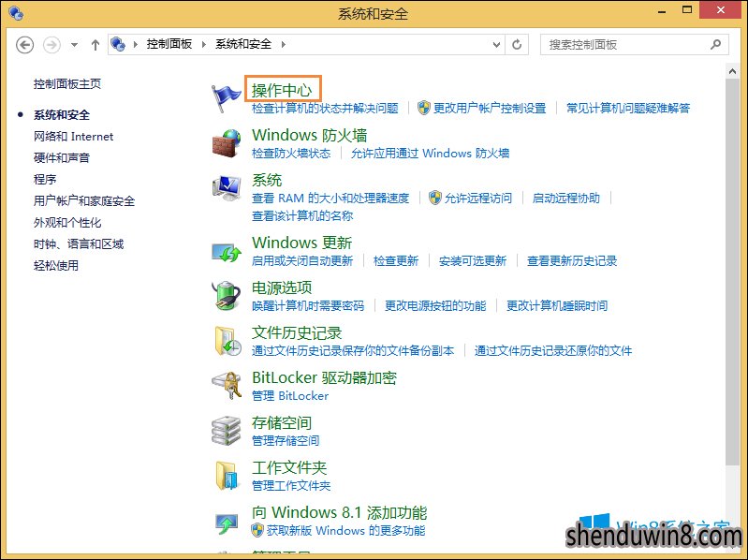The image size is (748, 560).
Task: Click 查看更新历史记录 link
Action: pyautogui.click(x=572, y=261)
